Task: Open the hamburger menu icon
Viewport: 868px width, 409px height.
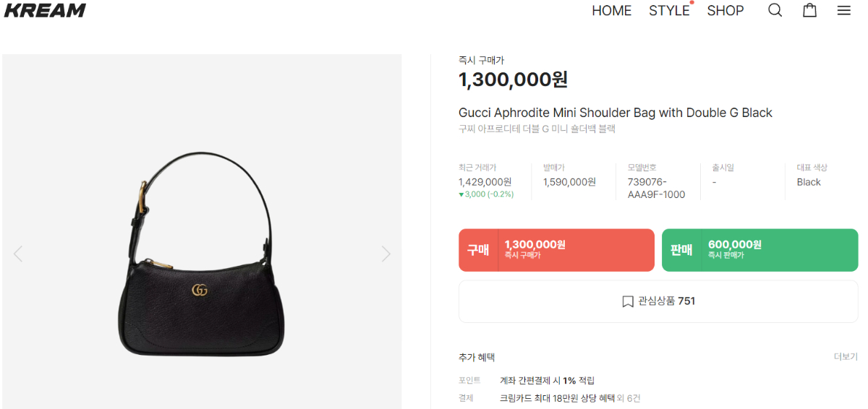Action: (844, 10)
